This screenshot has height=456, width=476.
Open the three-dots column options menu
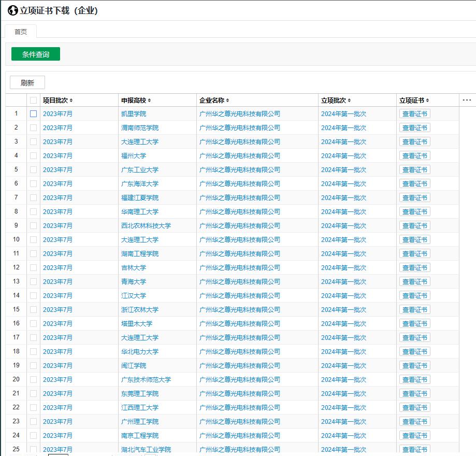pos(467,100)
